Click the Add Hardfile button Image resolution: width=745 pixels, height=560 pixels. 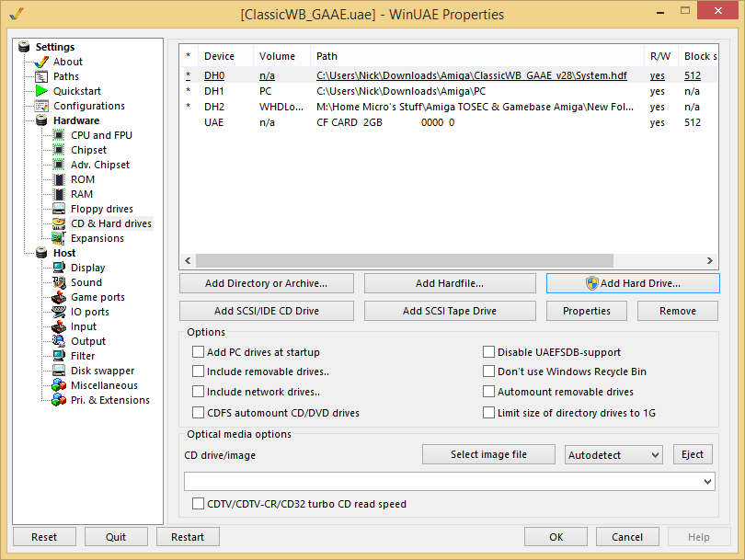point(450,283)
